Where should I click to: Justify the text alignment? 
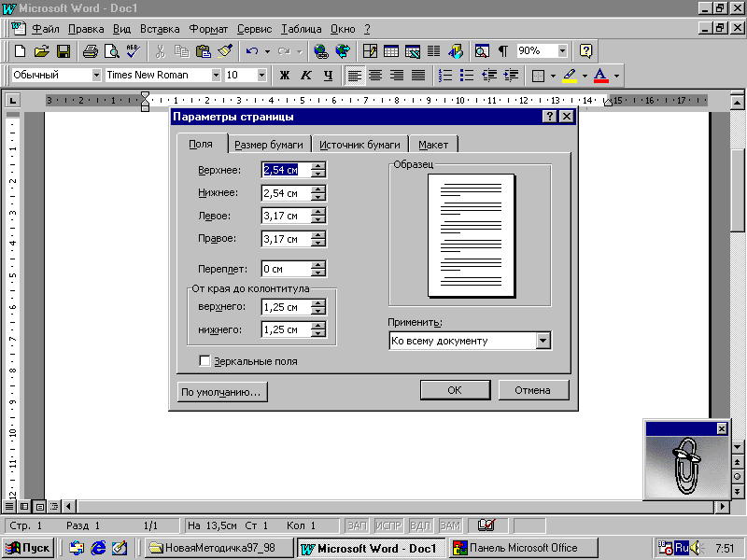[418, 76]
